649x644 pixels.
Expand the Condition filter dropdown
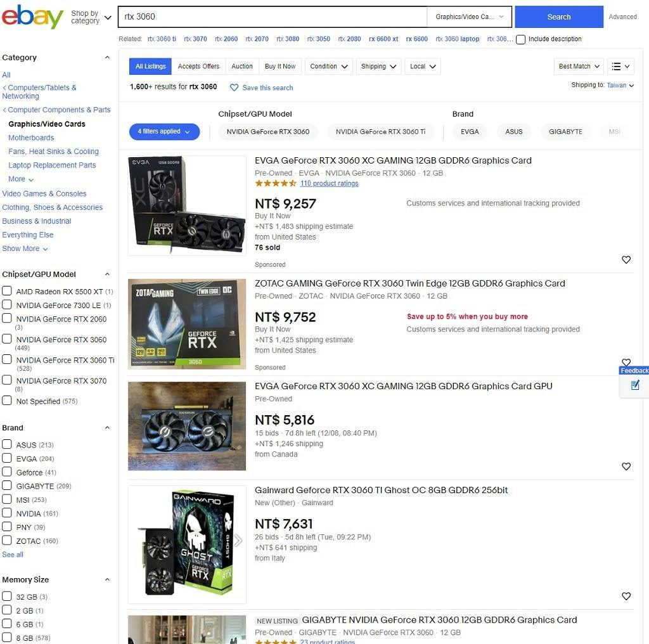point(329,66)
